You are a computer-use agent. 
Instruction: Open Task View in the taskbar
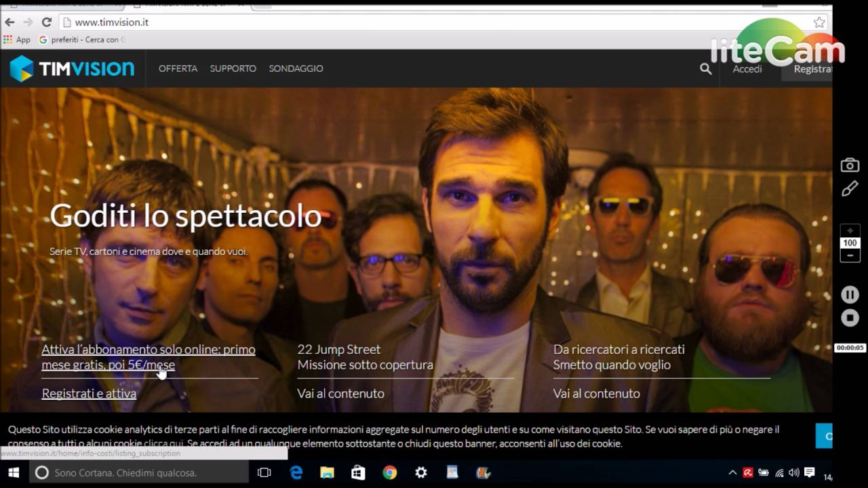tap(264, 472)
